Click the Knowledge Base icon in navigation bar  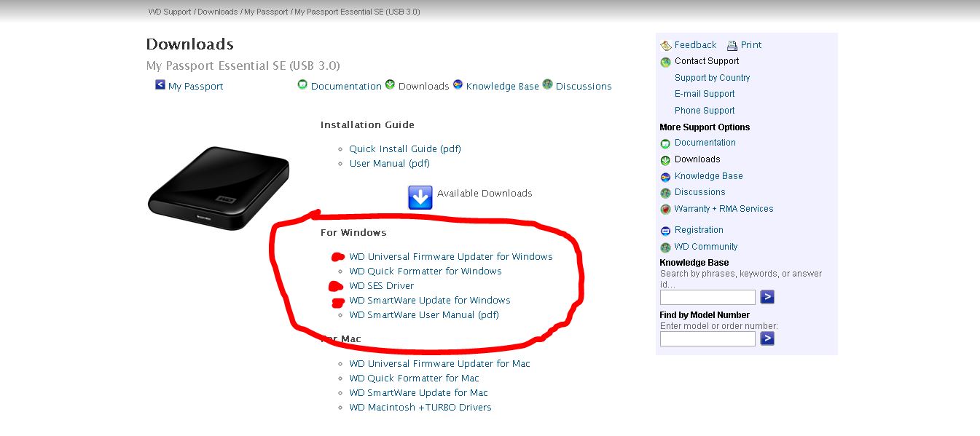point(458,84)
